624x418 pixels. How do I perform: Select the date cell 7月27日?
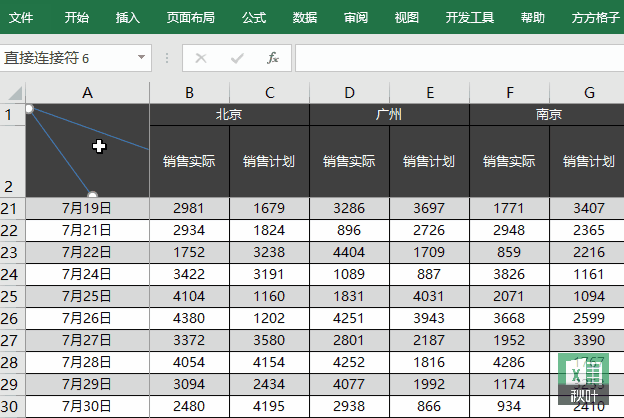(88, 340)
